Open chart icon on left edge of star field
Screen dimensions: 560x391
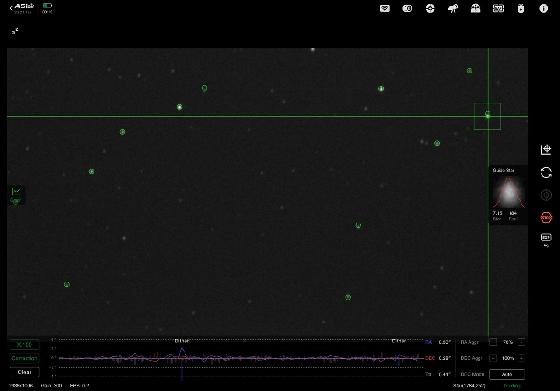click(x=16, y=195)
